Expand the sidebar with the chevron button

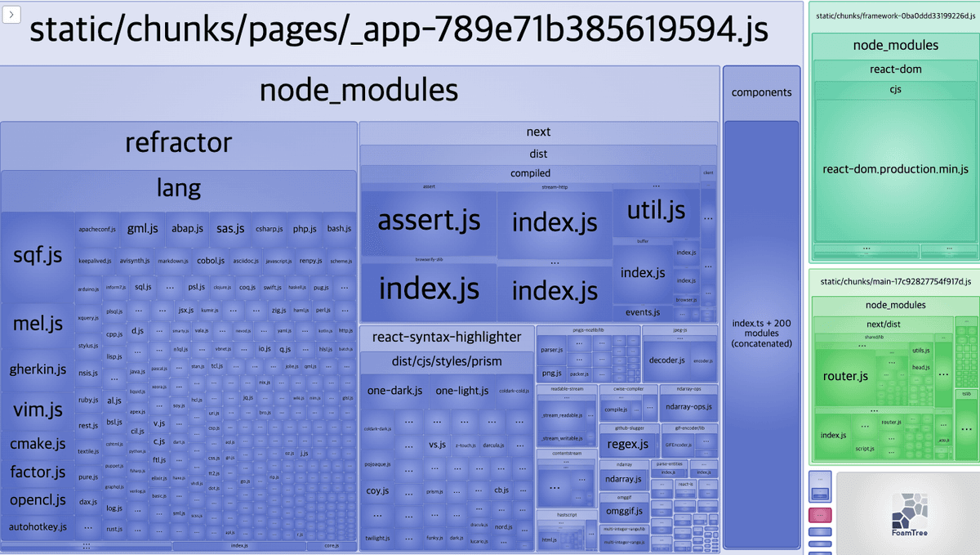click(11, 13)
